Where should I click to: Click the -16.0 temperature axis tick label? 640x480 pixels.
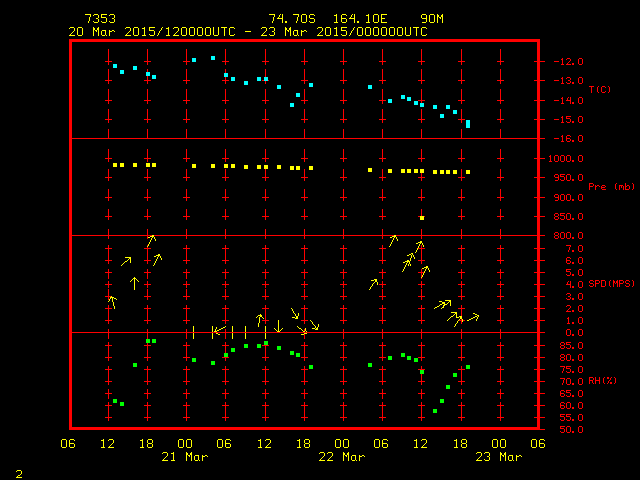pyautogui.click(x=562, y=139)
